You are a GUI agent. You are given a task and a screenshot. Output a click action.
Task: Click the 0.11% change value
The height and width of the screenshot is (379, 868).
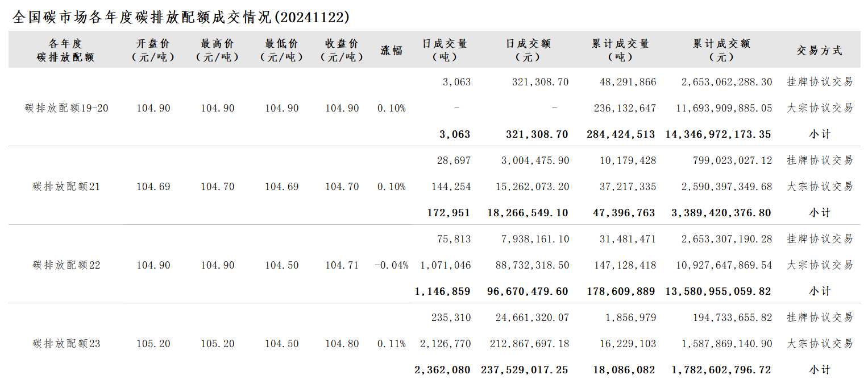coord(392,344)
